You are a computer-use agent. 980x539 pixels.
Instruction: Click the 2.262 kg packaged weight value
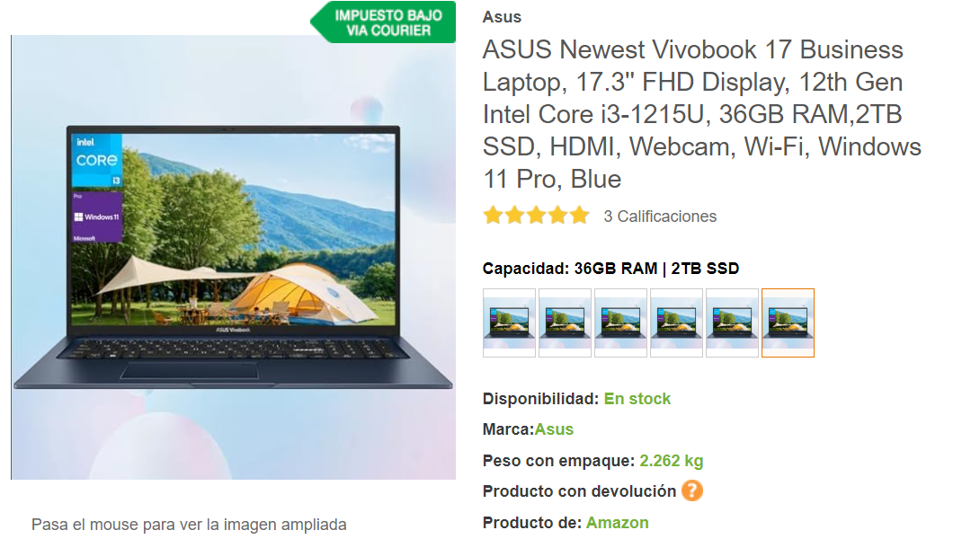click(672, 461)
